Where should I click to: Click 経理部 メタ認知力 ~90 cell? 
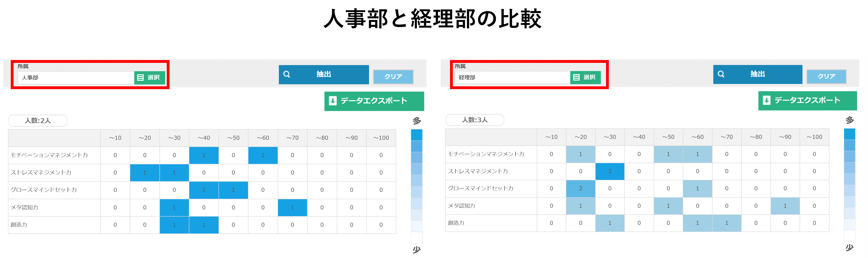click(785, 206)
